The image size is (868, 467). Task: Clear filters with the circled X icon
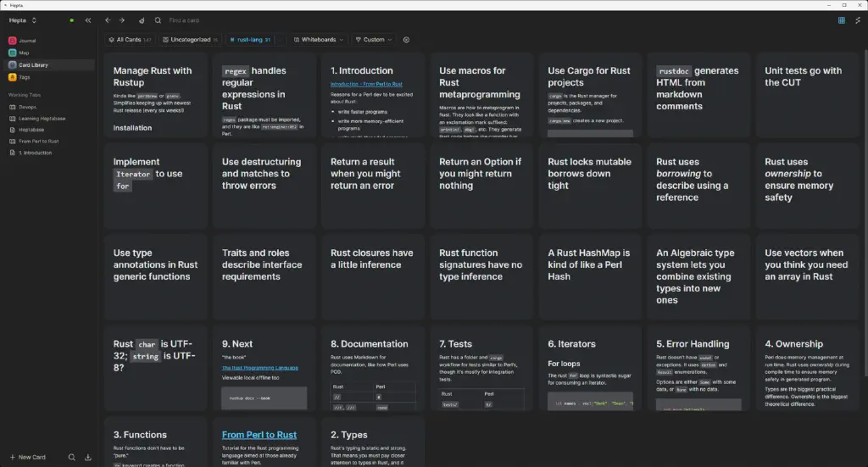(406, 40)
